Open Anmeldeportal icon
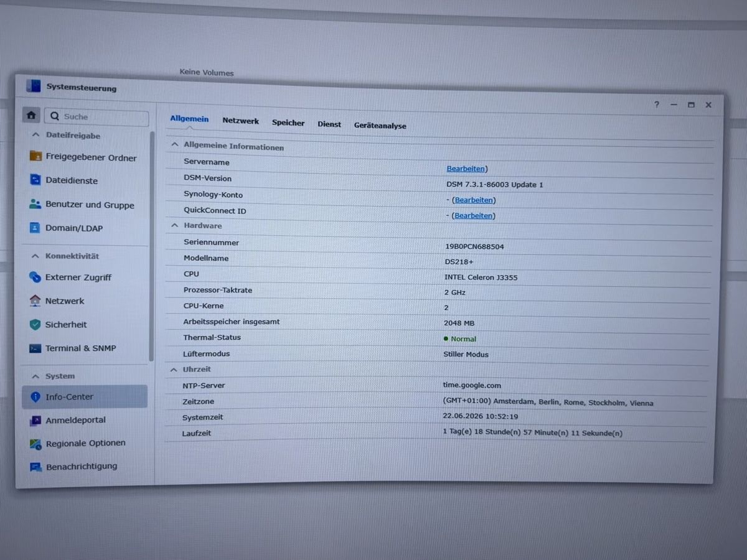The height and width of the screenshot is (560, 747). tap(35, 421)
